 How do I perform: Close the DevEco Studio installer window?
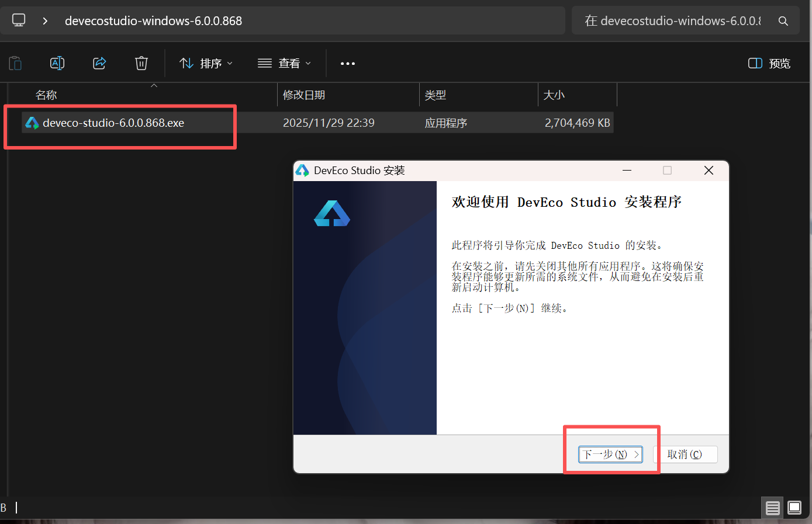(x=709, y=170)
